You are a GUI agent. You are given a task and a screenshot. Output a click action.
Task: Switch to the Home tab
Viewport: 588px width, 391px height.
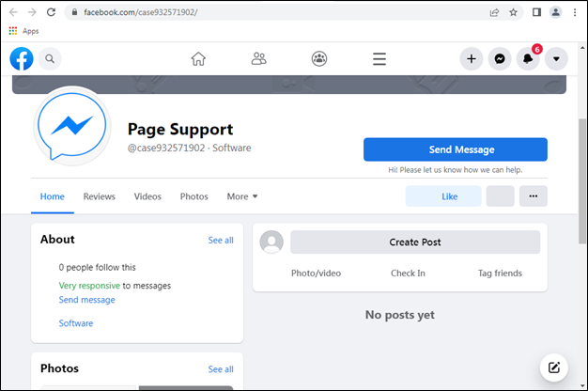pyautogui.click(x=52, y=196)
